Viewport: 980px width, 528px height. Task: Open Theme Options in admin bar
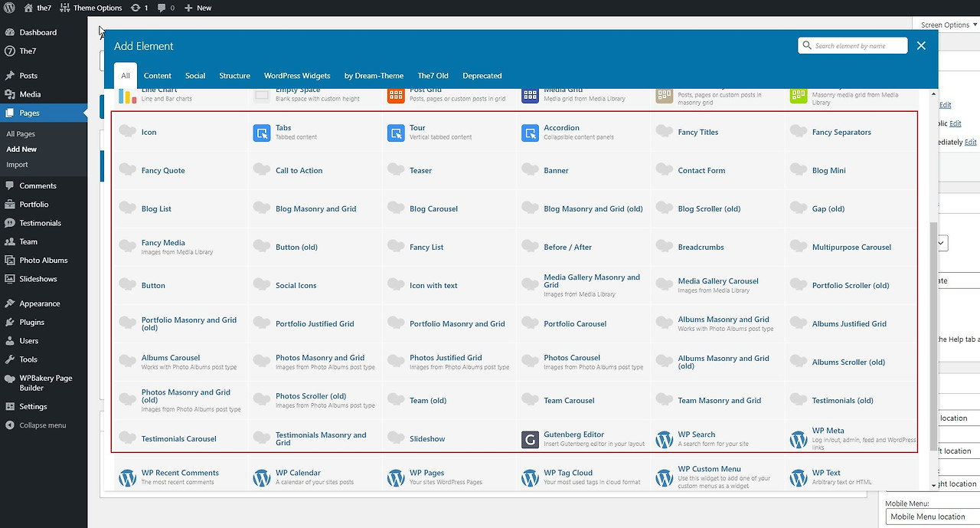pyautogui.click(x=91, y=8)
